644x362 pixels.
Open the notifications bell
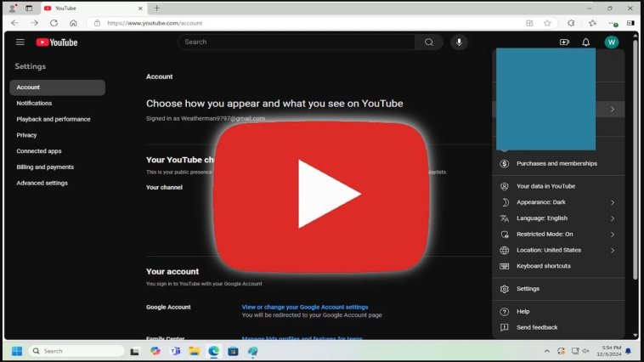pos(585,42)
